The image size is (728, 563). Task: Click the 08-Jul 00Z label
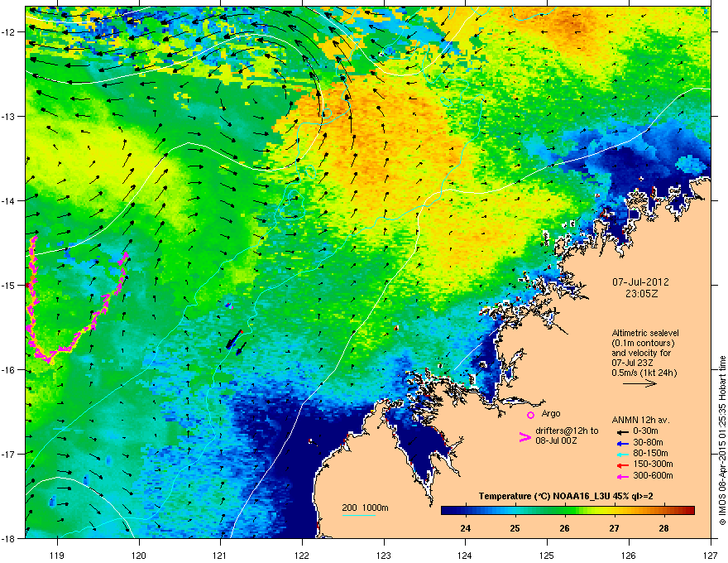(556, 440)
